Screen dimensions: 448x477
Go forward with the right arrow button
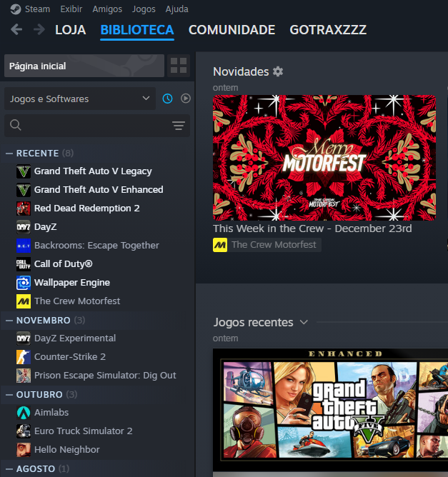point(39,29)
